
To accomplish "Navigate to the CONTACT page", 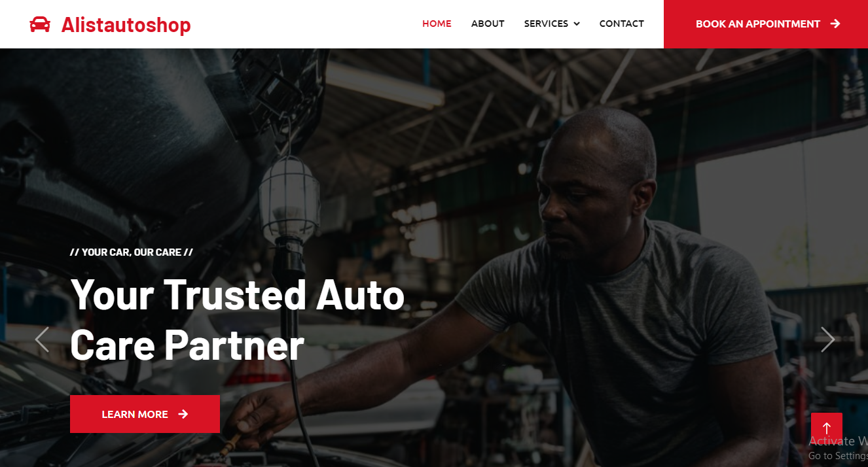I will pos(622,24).
